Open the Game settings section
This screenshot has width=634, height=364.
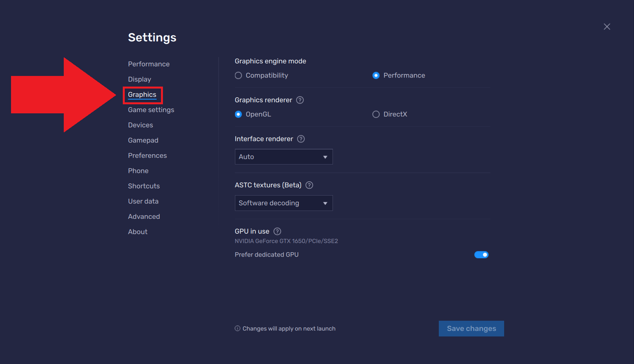[151, 110]
